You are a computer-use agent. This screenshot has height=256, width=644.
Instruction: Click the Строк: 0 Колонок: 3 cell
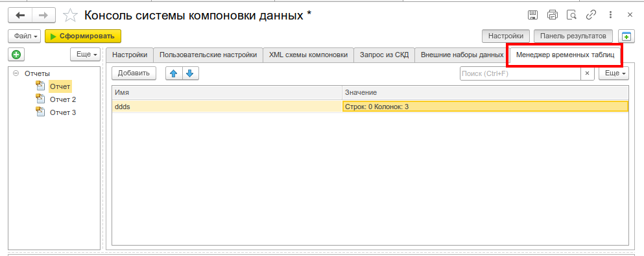coord(485,107)
